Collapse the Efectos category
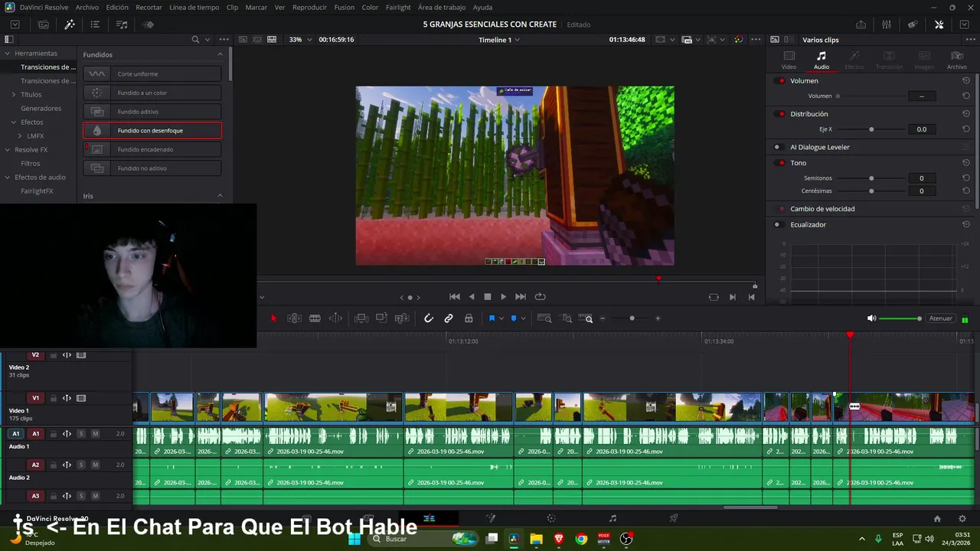This screenshot has height=551, width=980. 13,122
